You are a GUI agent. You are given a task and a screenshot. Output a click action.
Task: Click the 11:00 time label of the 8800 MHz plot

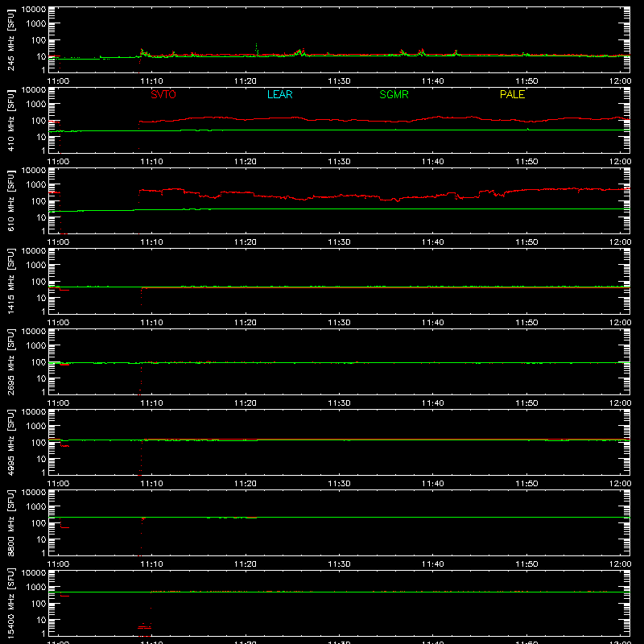coord(58,564)
